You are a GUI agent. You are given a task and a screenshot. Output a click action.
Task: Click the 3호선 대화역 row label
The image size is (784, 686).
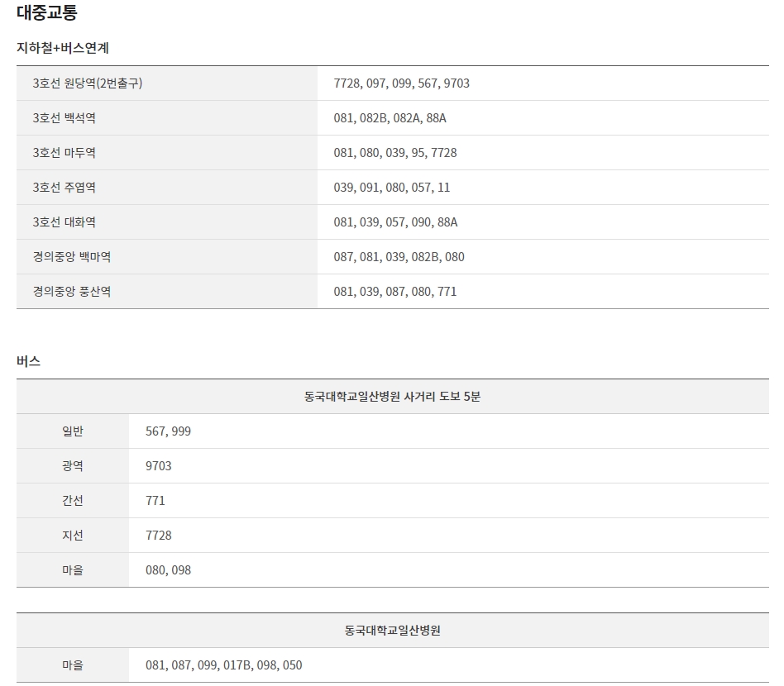pos(64,222)
